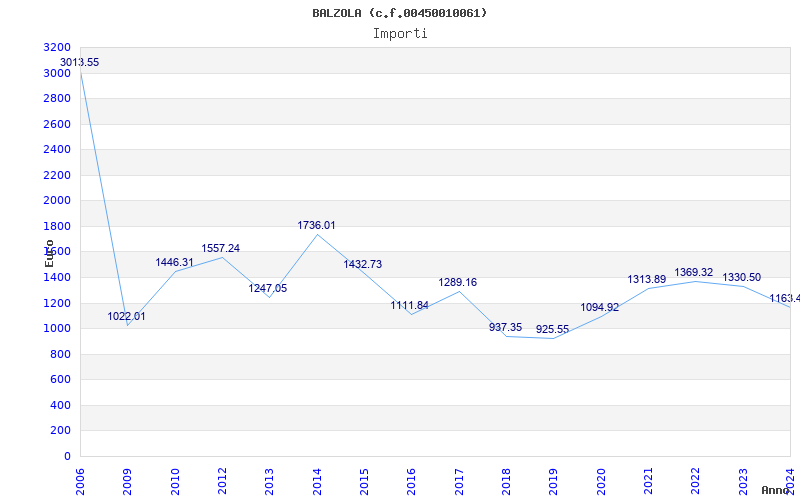
Task: Click y-axis value 1000
Action: coord(57,329)
